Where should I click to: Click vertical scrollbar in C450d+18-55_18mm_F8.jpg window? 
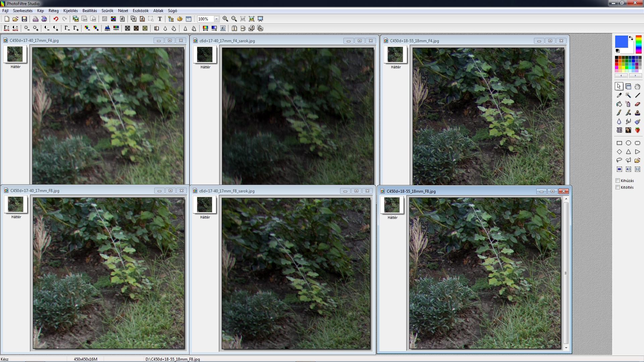566,273
